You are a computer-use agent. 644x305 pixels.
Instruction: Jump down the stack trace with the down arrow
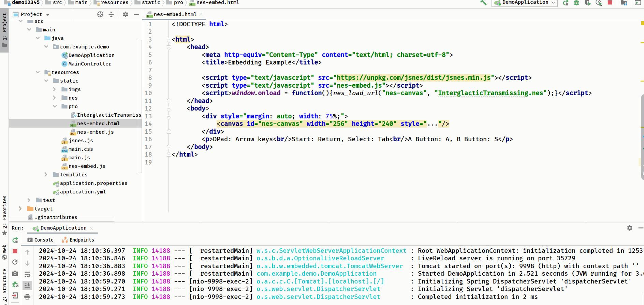[27, 263]
